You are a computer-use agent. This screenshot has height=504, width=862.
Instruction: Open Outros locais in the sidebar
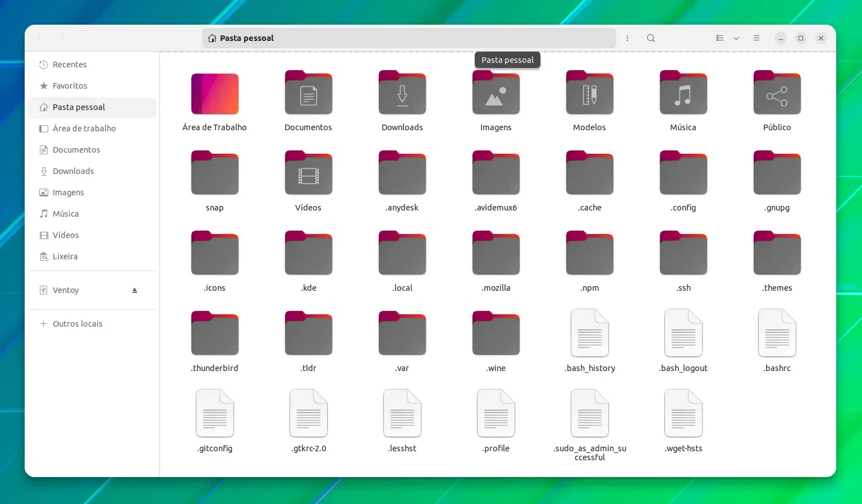[x=92, y=324]
